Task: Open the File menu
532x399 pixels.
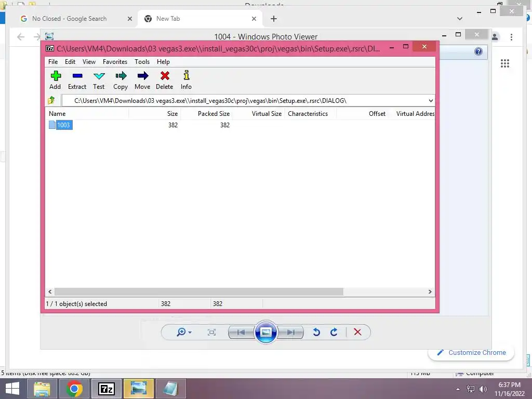Action: click(x=53, y=62)
